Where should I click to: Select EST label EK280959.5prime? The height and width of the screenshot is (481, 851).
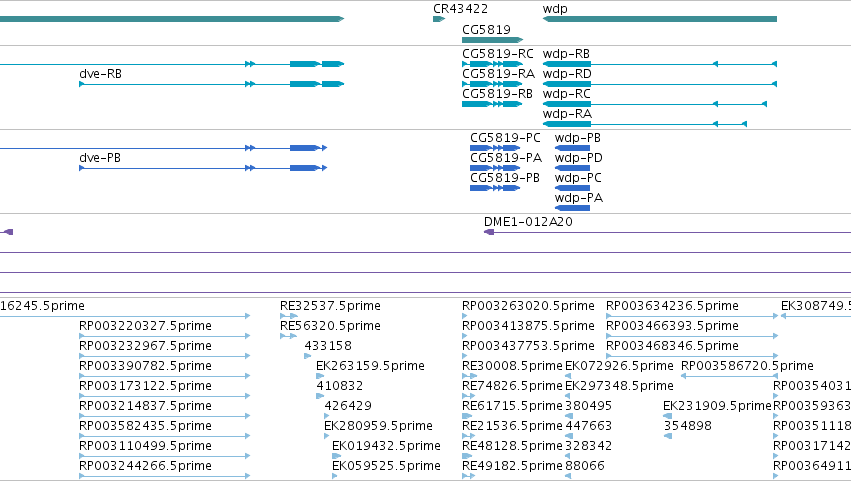(x=378, y=426)
